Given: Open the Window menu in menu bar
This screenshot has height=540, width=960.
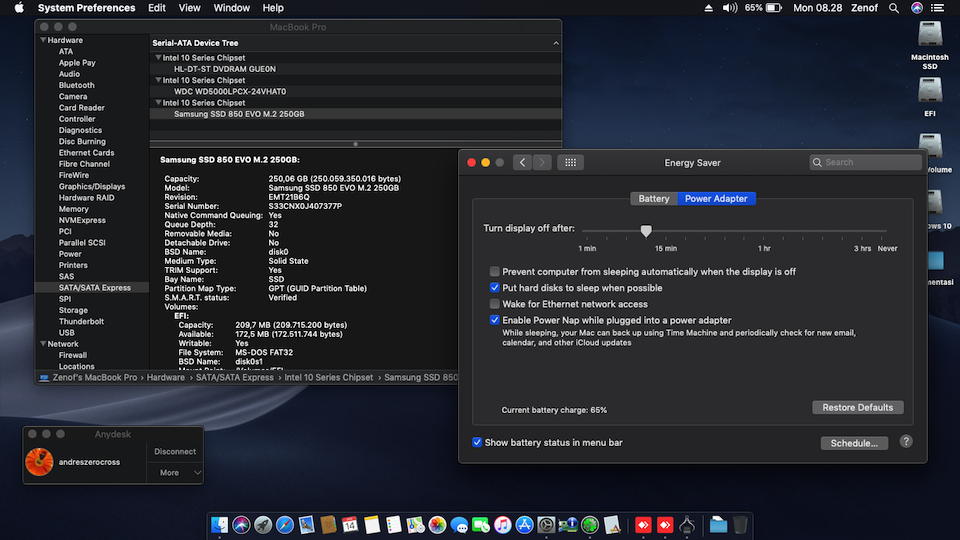Looking at the screenshot, I should 232,8.
